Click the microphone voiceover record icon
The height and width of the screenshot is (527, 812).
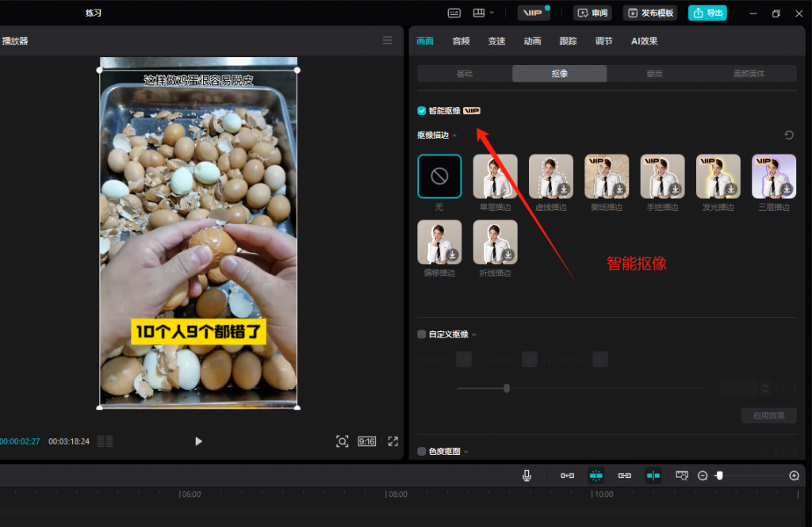(527, 475)
